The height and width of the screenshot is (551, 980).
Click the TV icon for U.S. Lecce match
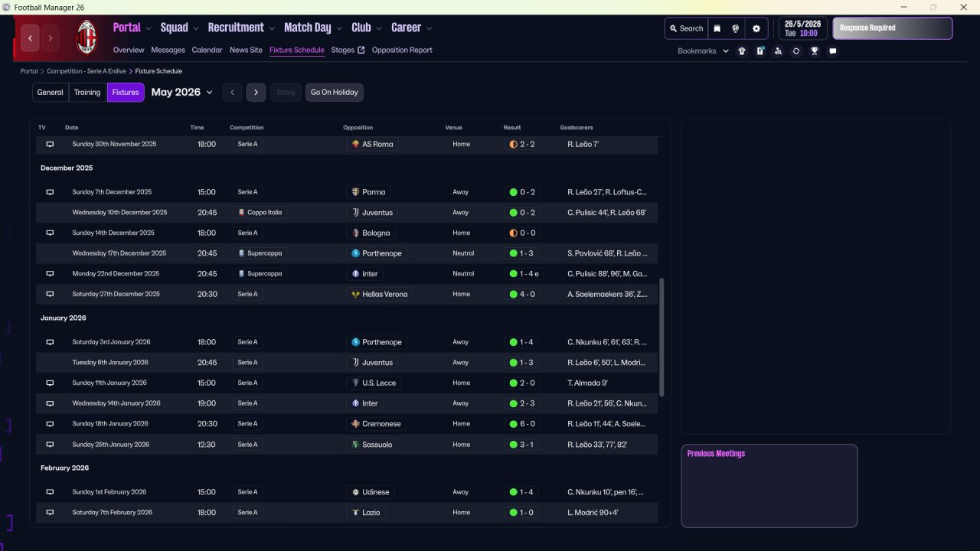point(50,383)
